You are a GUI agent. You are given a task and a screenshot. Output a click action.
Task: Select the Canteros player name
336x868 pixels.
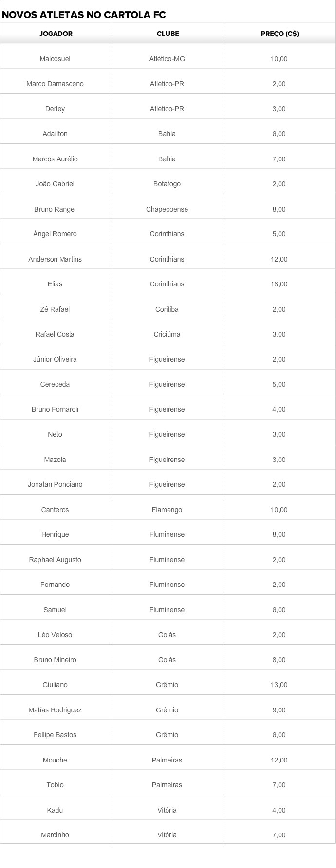pos(55,510)
